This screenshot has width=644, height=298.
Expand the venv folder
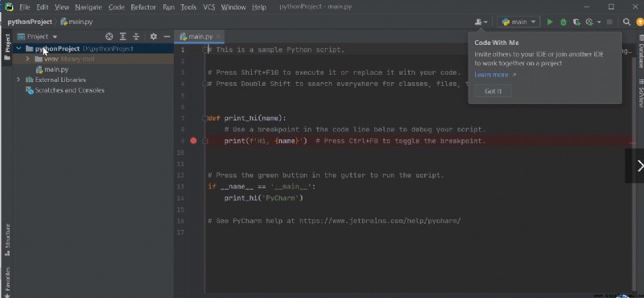(x=27, y=59)
